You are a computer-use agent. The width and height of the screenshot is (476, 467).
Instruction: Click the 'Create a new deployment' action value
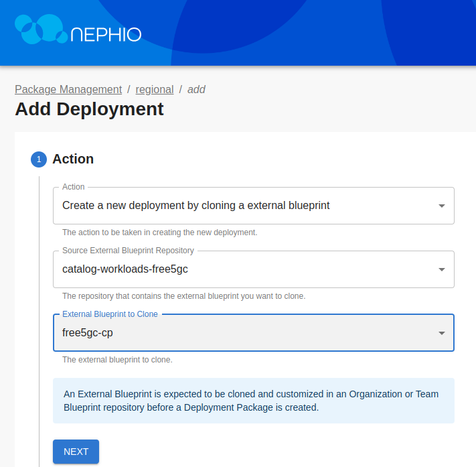coord(195,206)
